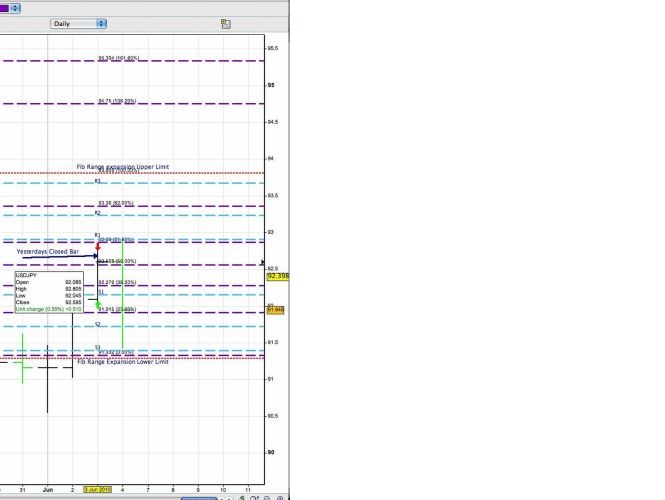Click the green down arrow marker
This screenshot has height=500, width=665.
point(98,303)
